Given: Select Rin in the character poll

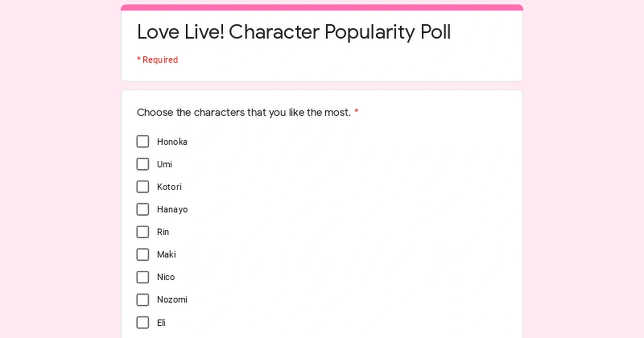Looking at the screenshot, I should coord(142,232).
